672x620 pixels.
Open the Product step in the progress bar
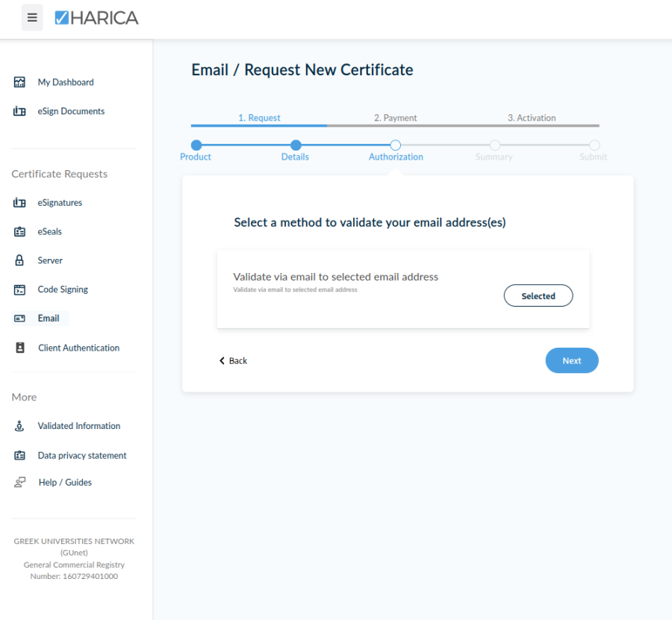coord(195,146)
